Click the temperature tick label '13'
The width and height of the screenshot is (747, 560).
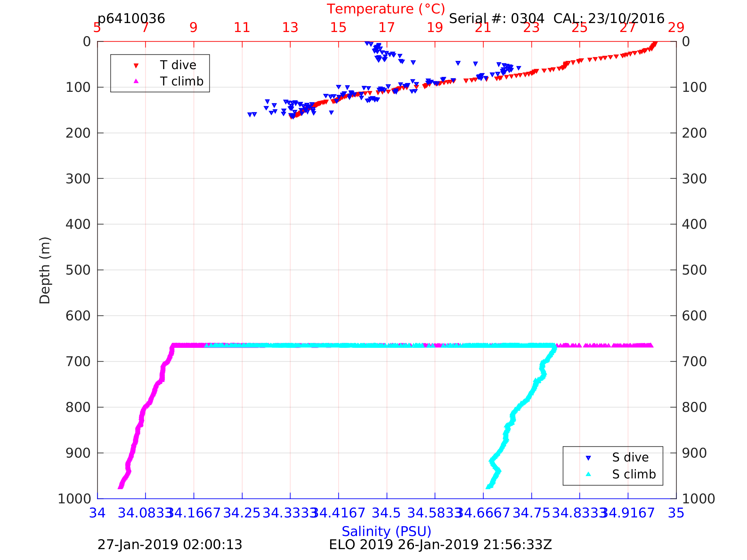coord(290,28)
